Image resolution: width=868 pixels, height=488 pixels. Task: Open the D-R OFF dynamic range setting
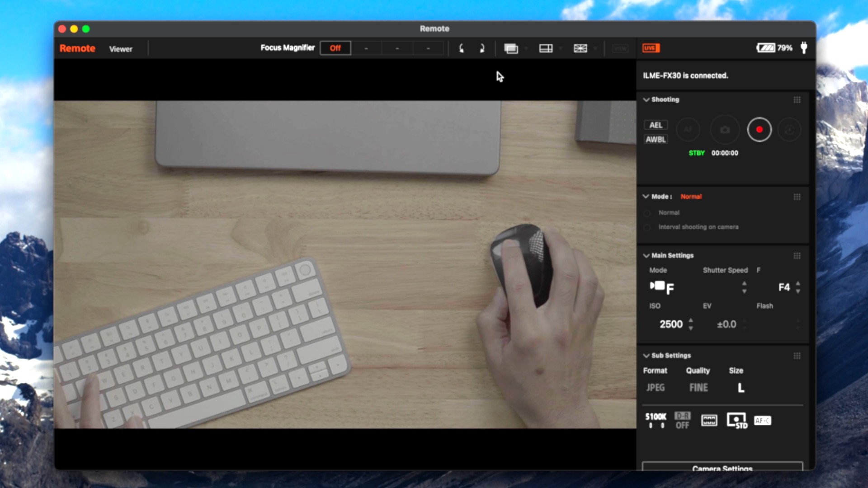[682, 420]
